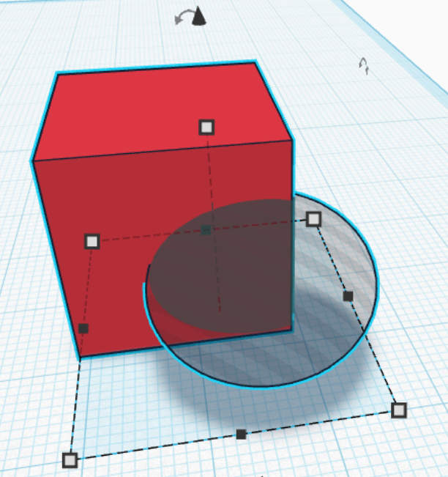
Task: Click the black mid-edge handle on the cube's left side
Action: 83,328
